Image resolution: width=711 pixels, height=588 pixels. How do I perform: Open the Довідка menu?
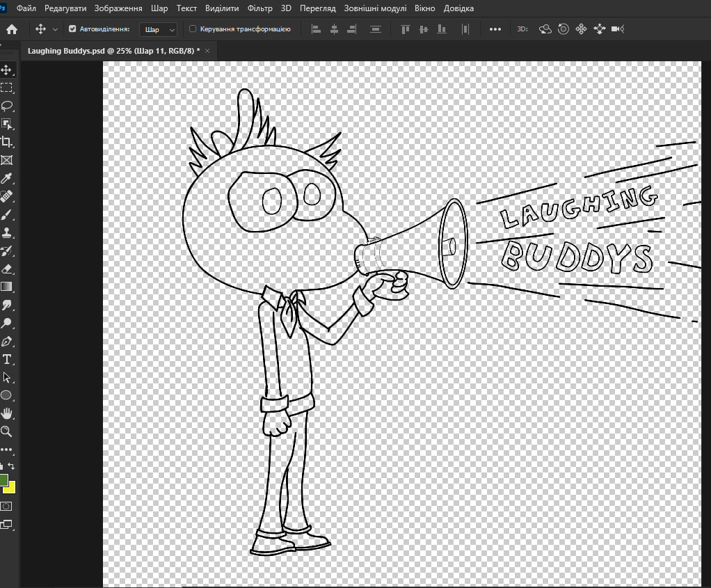[x=459, y=8]
